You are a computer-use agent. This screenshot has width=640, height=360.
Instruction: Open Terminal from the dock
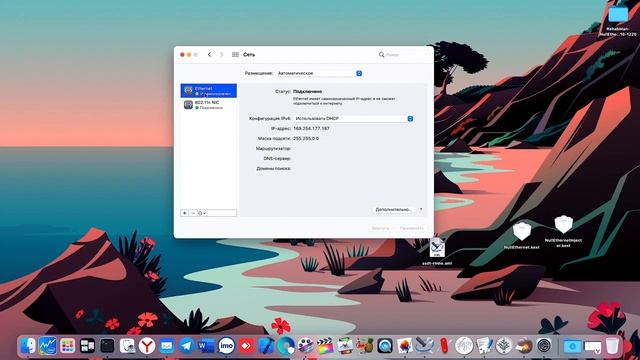pyautogui.click(x=107, y=346)
